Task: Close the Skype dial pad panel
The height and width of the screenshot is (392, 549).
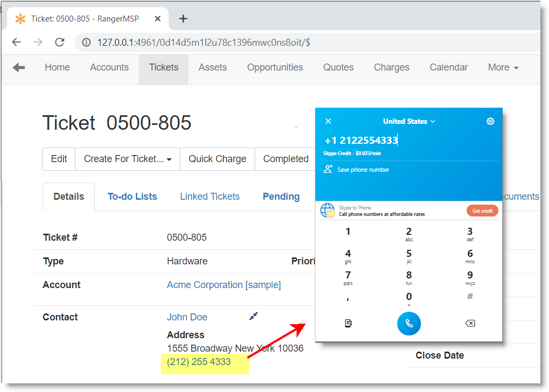Action: click(x=328, y=121)
